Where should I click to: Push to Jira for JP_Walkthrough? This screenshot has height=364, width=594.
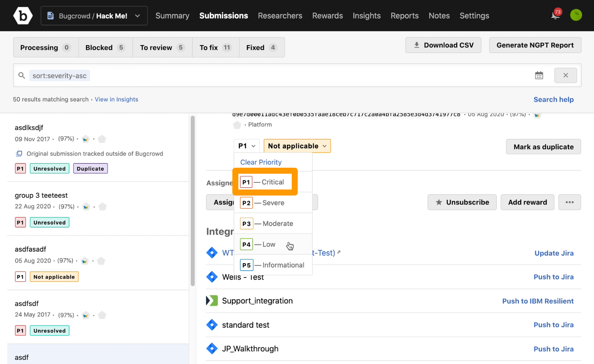click(554, 349)
